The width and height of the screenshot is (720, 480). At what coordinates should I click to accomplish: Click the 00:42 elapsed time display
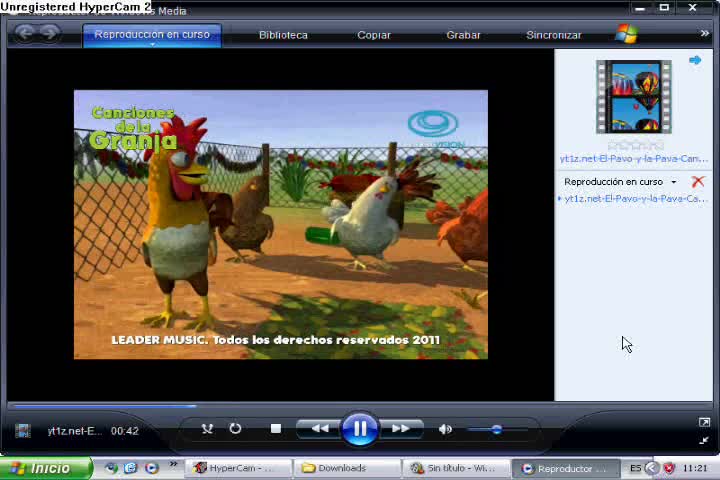click(125, 431)
